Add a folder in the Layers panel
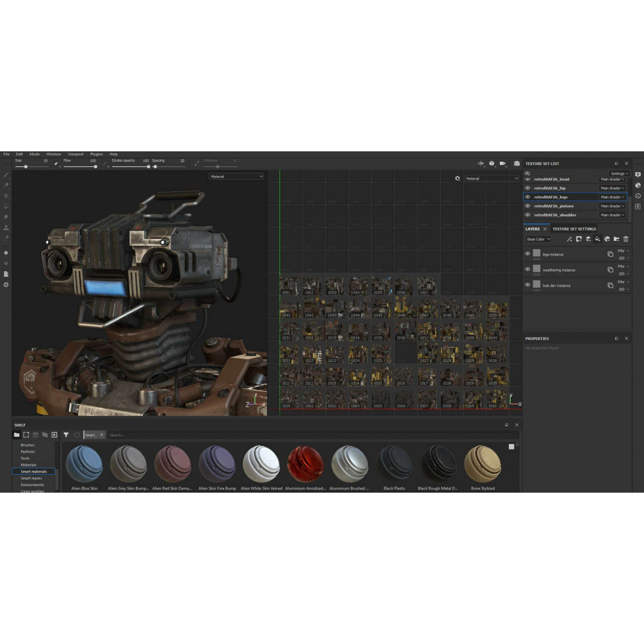Image resolution: width=644 pixels, height=644 pixels. (x=616, y=239)
